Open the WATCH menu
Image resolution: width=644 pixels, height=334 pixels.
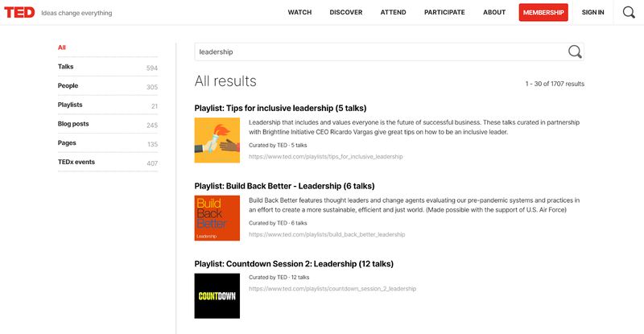(299, 13)
